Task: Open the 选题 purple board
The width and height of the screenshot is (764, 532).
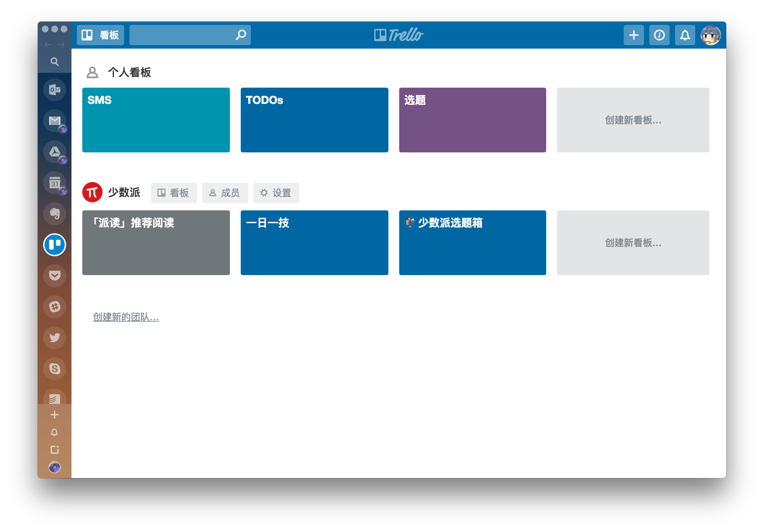Action: (473, 120)
